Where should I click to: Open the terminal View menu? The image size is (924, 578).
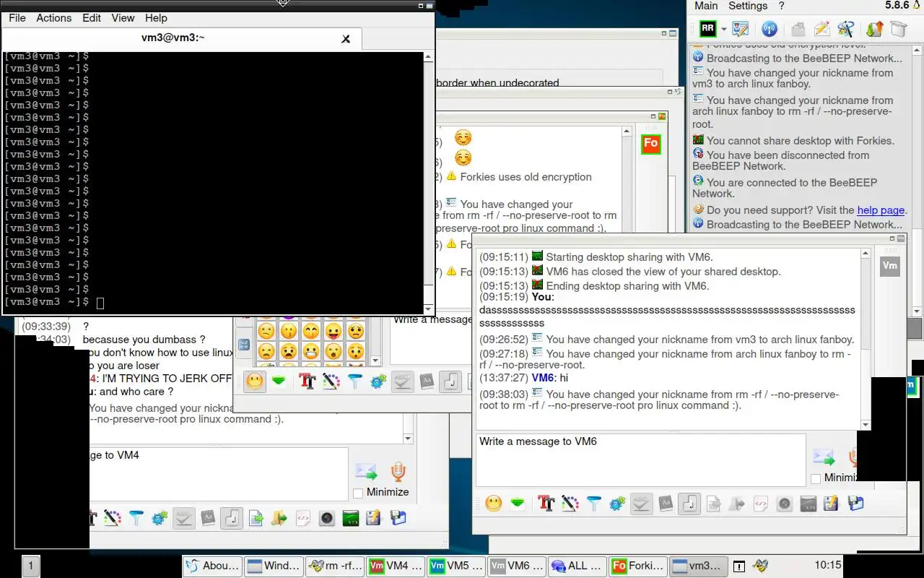(x=123, y=18)
